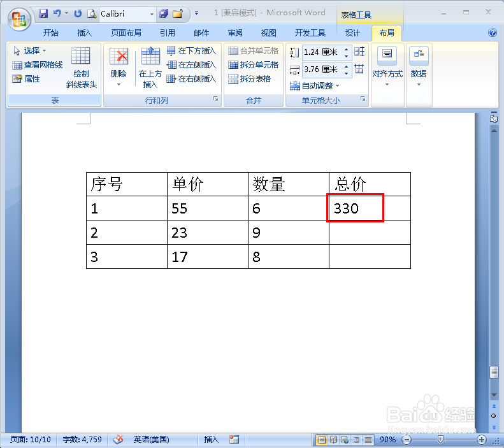504x448 pixels.
Task: Distribute rows evenly icon
Action: coord(359,52)
